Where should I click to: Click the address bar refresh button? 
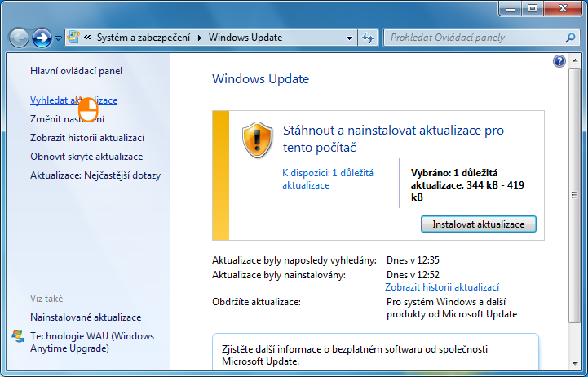[368, 38]
